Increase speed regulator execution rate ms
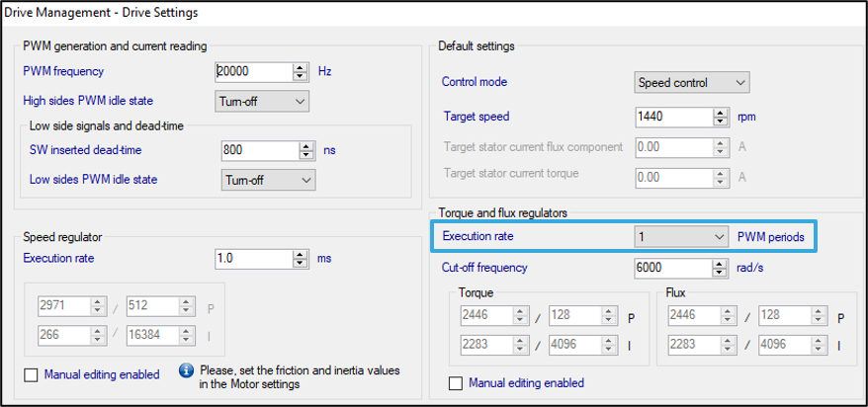 [x=301, y=255]
